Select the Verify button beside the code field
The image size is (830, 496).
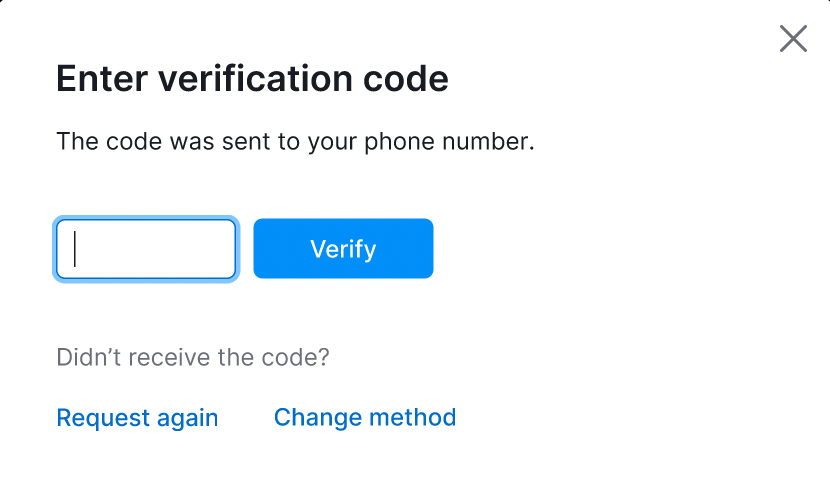click(x=343, y=249)
